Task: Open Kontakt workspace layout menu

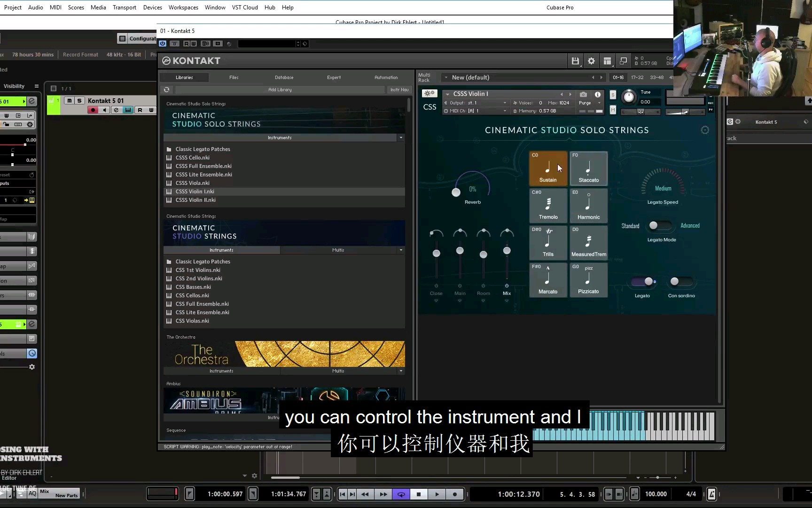Action: [x=607, y=61]
